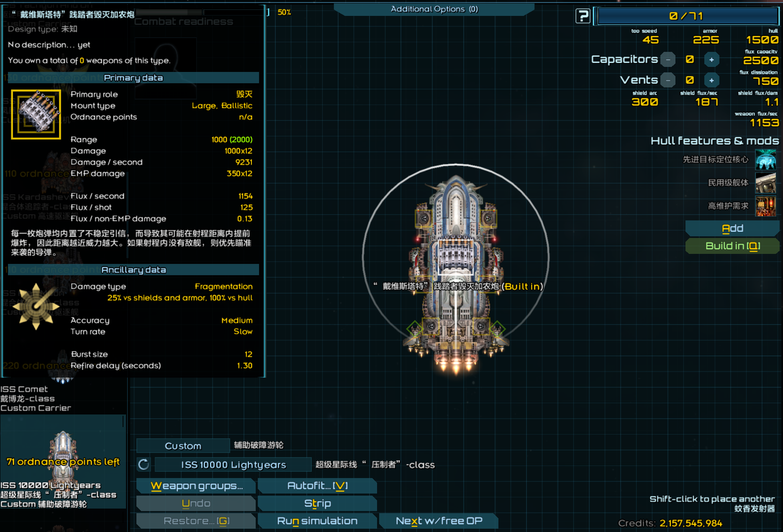Viewport: 783px width, 532px height.
Task: Select the 民用级舰体 hullmod icon
Action: click(765, 183)
